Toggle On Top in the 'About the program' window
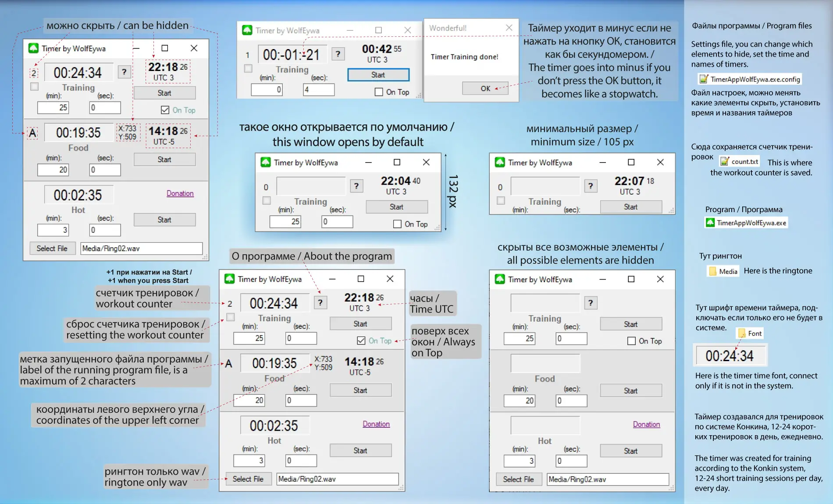Image resolution: width=833 pixels, height=504 pixels. (361, 341)
